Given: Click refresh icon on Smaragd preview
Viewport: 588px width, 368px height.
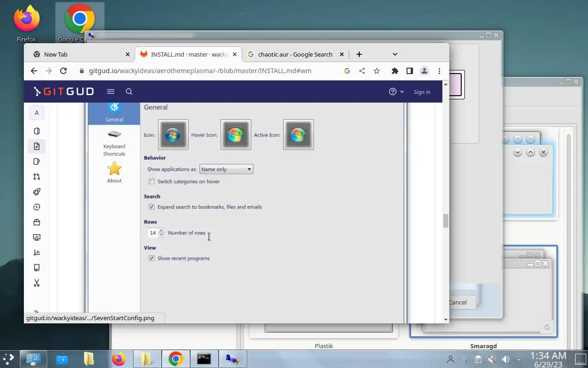Looking at the screenshot, I should [547, 328].
